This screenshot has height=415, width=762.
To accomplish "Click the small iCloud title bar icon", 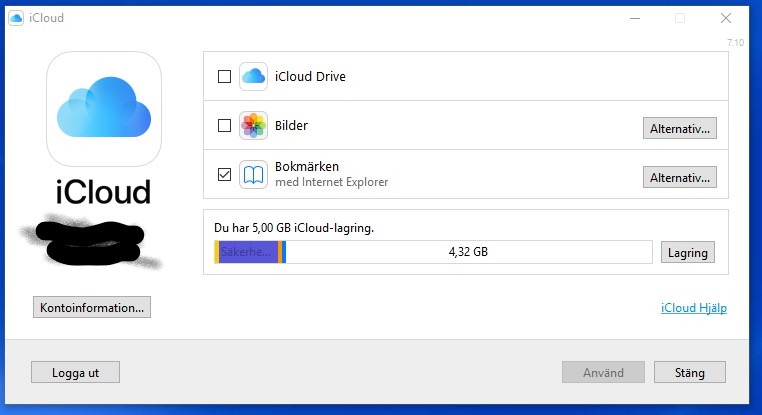I will pyautogui.click(x=16, y=18).
